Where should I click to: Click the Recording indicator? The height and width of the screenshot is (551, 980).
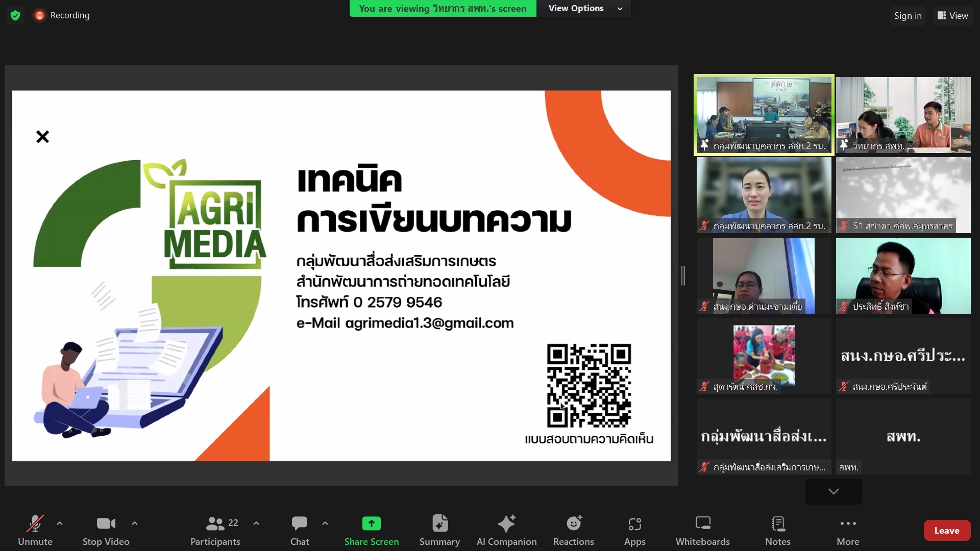click(x=62, y=15)
